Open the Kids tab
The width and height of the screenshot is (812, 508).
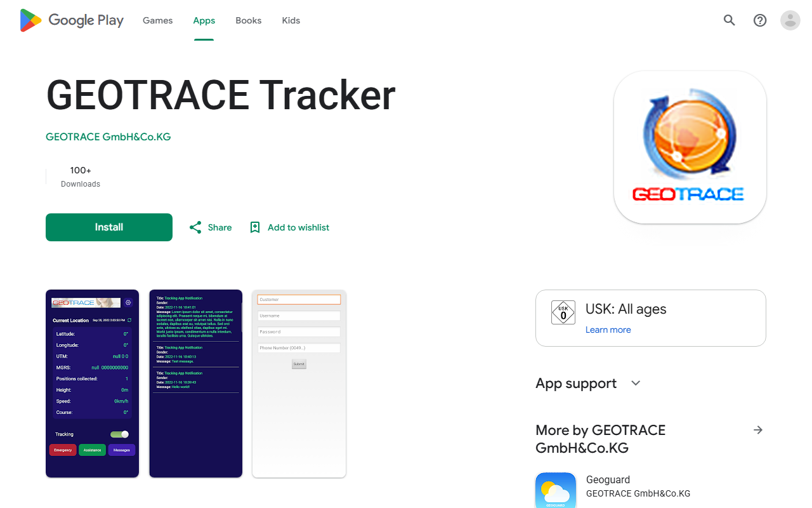click(291, 20)
